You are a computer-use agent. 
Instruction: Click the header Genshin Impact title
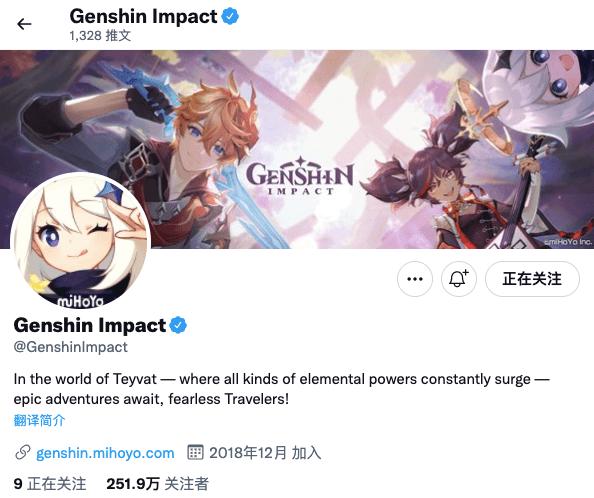[x=144, y=16]
